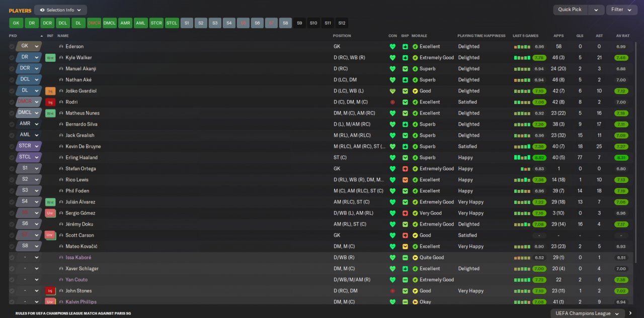Toggle the selection circle for Jérémy Doku
The height and width of the screenshot is (318, 644).
pos(12,224)
